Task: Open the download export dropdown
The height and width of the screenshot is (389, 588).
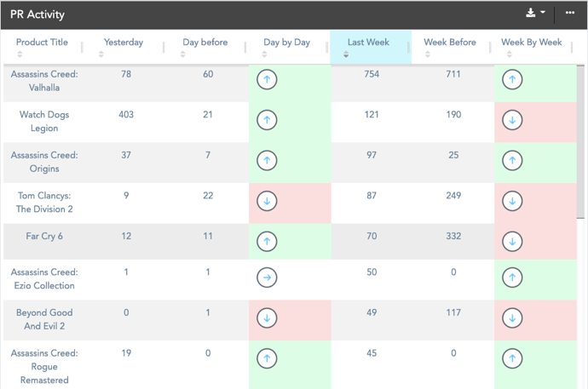Action: [535, 14]
